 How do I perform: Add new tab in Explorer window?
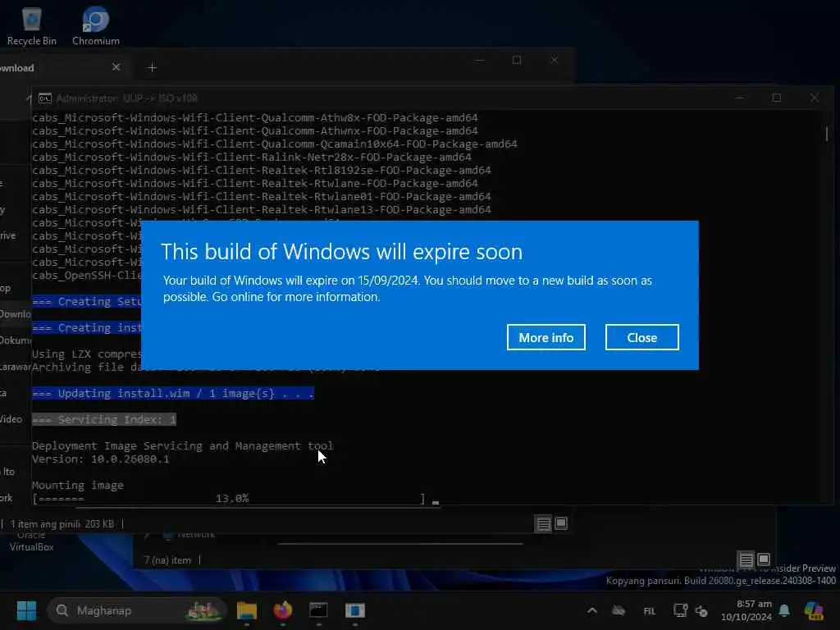point(152,67)
